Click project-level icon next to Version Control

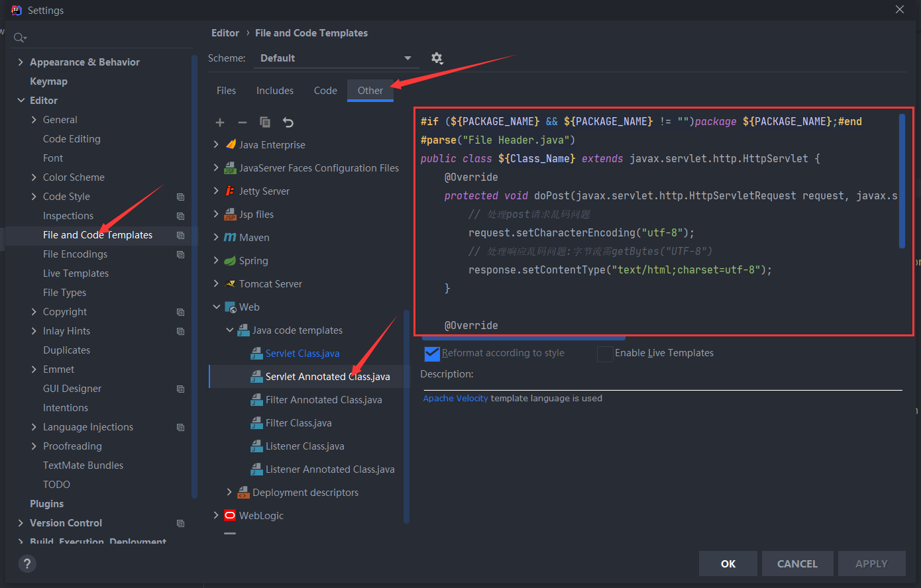[180, 523]
